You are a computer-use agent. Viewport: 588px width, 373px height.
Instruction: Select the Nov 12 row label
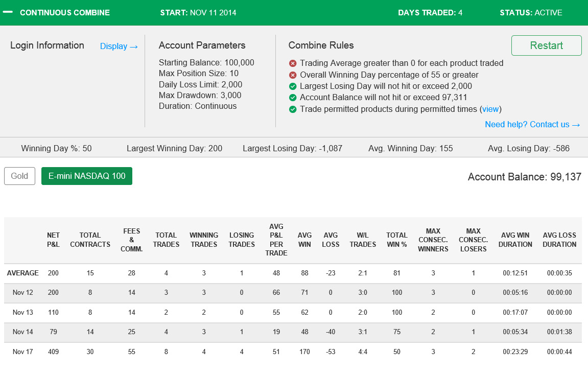(x=23, y=292)
